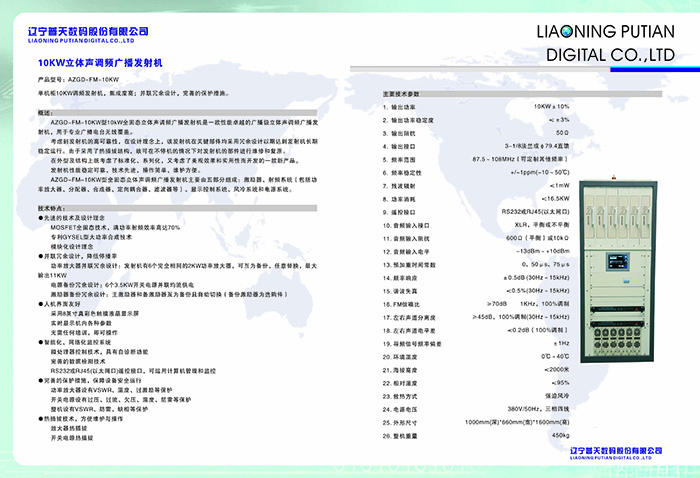Click the value ">70dB"
The height and width of the screenshot is (478, 700).
497,304
